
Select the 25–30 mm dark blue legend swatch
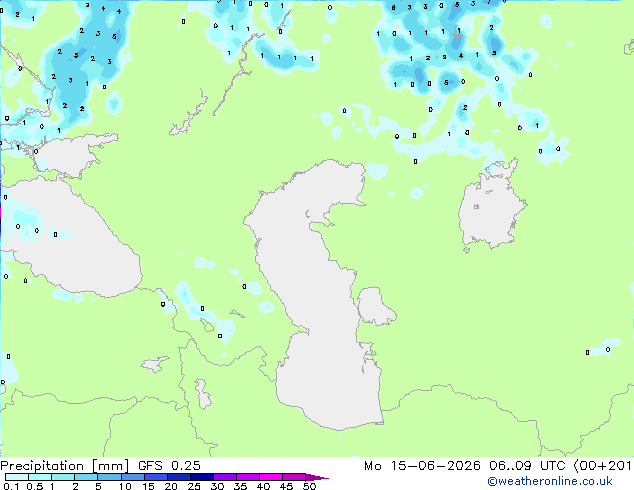pyautogui.click(x=201, y=477)
